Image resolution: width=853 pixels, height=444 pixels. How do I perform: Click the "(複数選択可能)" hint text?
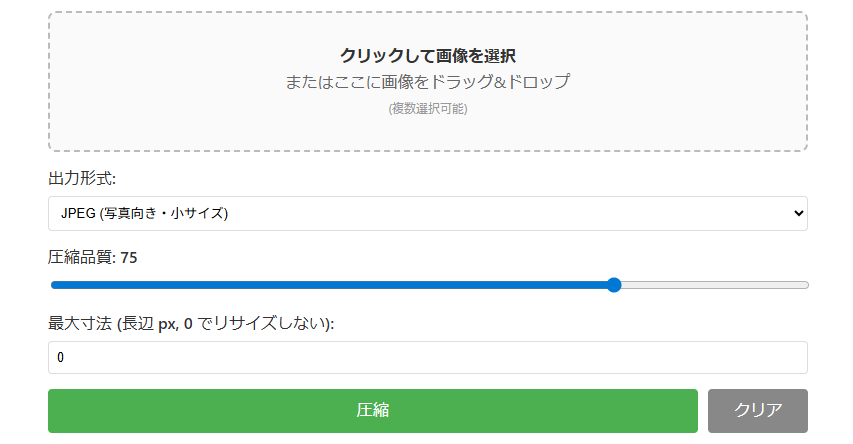pyautogui.click(x=427, y=108)
